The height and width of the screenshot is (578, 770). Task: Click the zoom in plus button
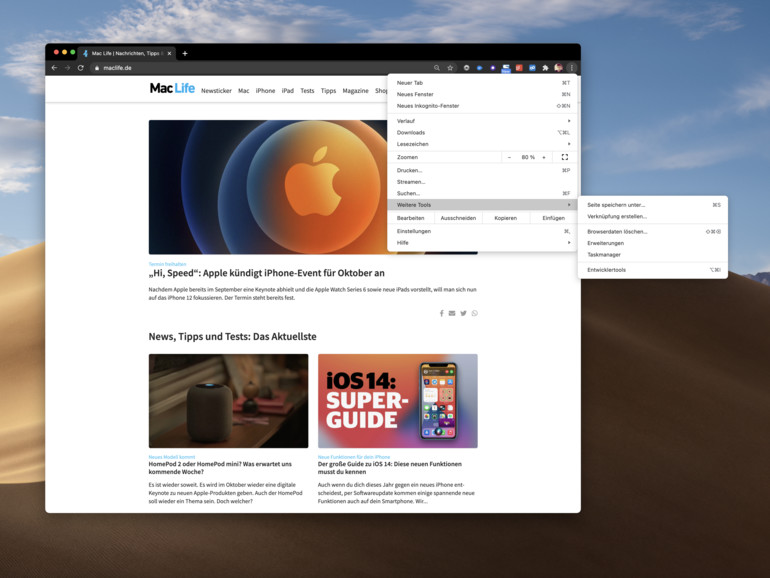point(544,157)
